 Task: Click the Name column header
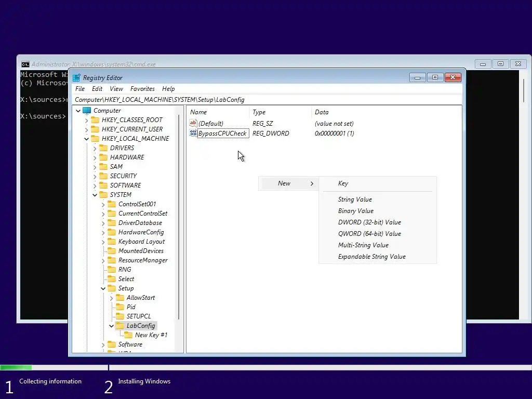pyautogui.click(x=218, y=112)
